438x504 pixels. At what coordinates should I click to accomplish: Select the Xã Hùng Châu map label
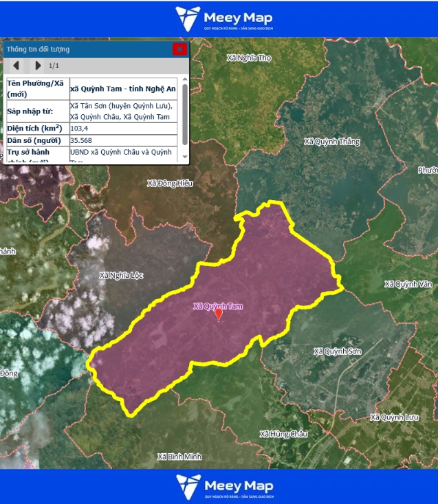[283, 434]
